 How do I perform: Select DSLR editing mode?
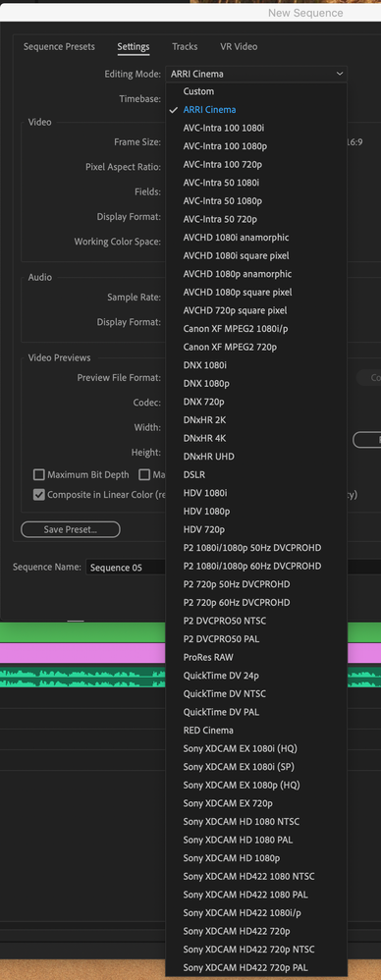coord(256,475)
